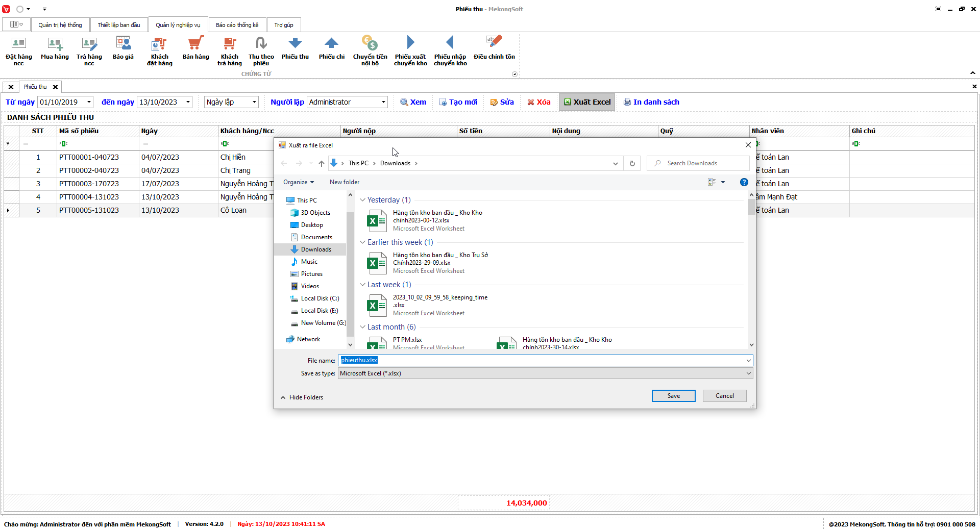Expand the Save as type dropdown
This screenshot has width=980, height=529.
click(748, 373)
